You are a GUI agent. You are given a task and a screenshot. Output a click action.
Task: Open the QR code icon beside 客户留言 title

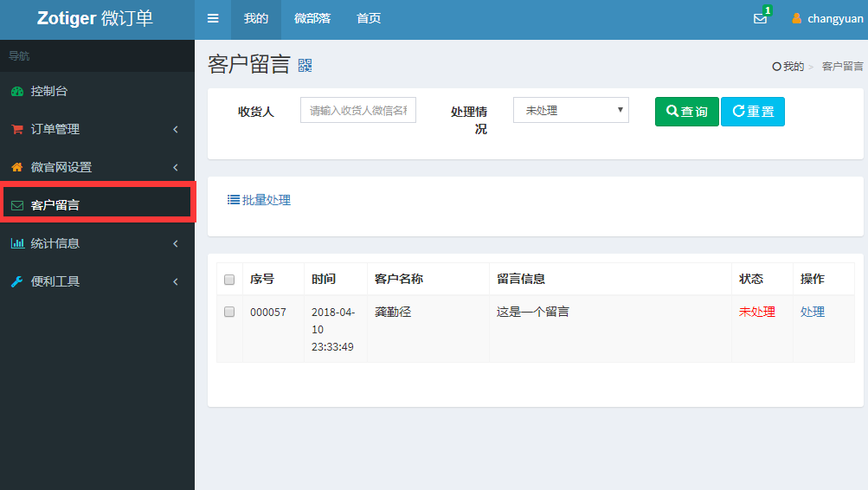pos(305,65)
